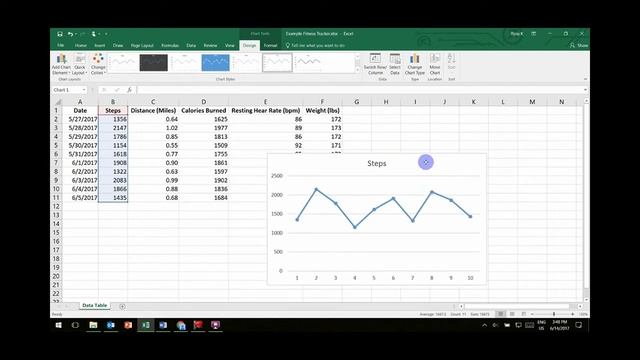640x360 pixels.
Task: Select the row 15 header
Action: (x=56, y=233)
